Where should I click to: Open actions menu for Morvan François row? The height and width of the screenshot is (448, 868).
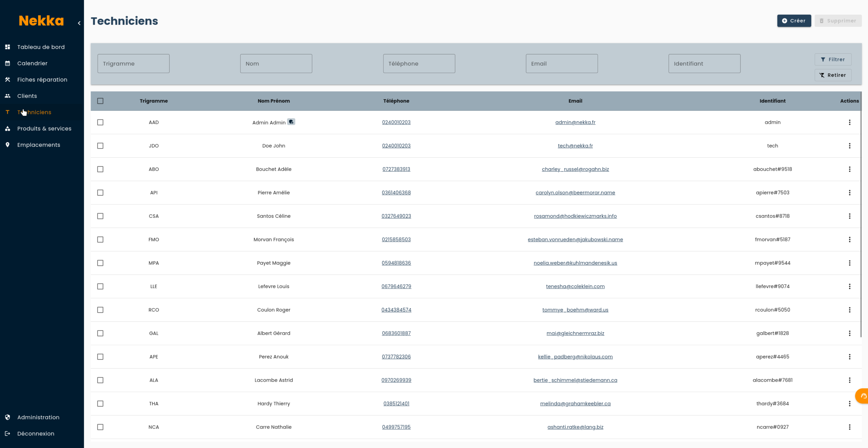[x=849, y=239]
